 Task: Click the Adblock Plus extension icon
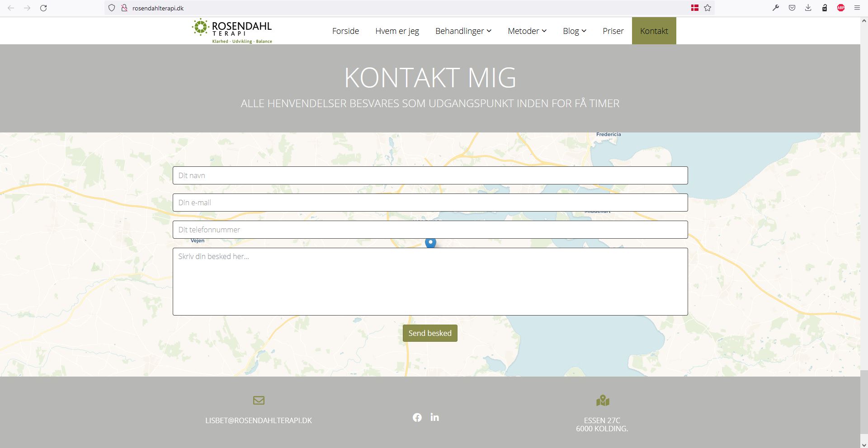[x=841, y=8]
